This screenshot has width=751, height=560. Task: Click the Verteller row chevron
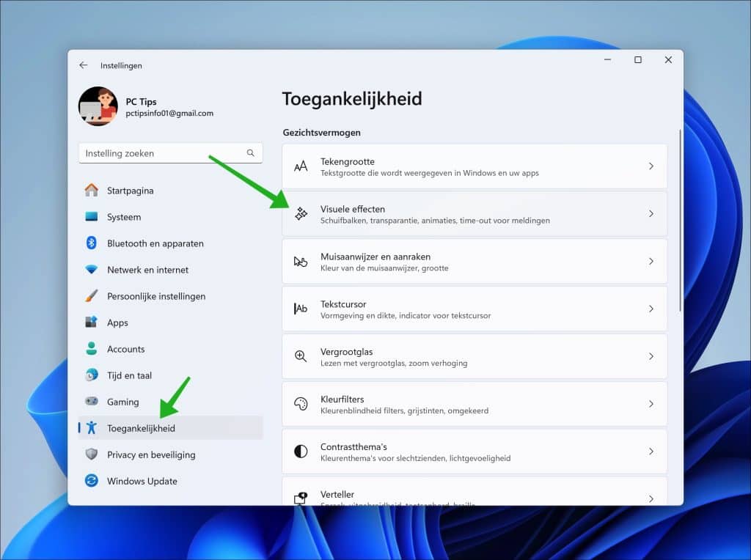651,498
